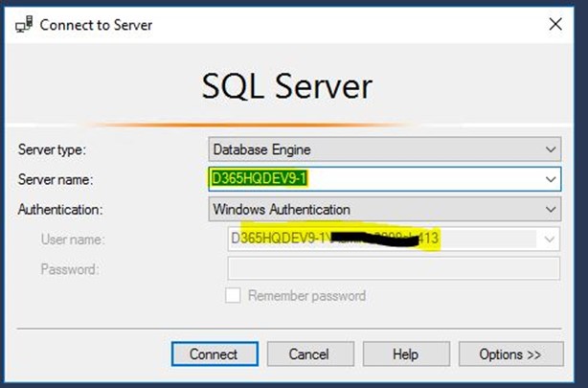Click the Password input field

click(x=394, y=268)
